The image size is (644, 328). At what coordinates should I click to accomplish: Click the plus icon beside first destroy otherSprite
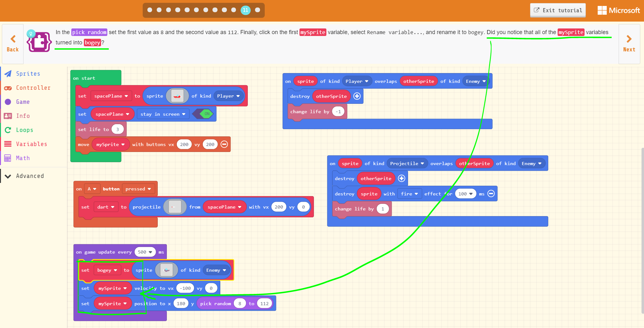(x=357, y=96)
